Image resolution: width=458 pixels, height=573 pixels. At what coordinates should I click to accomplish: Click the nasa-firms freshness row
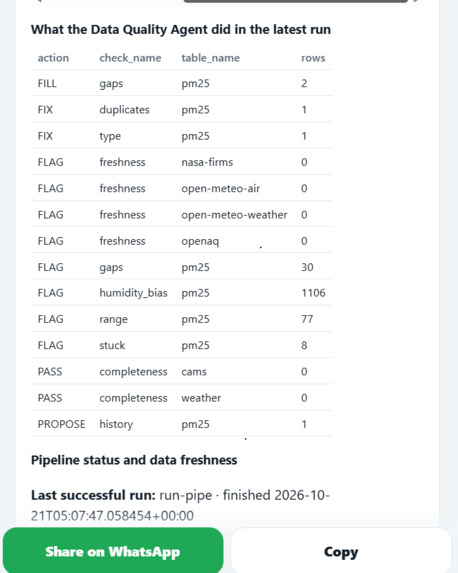coord(182,162)
